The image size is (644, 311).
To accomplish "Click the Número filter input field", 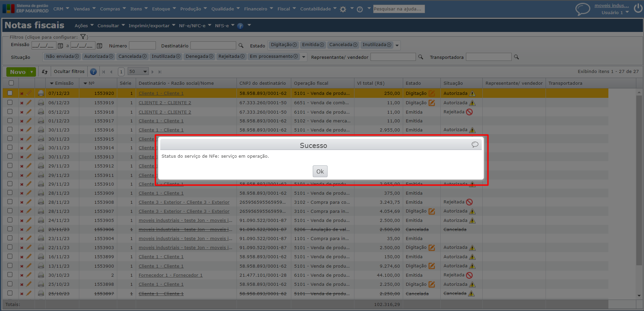I will pyautogui.click(x=142, y=45).
